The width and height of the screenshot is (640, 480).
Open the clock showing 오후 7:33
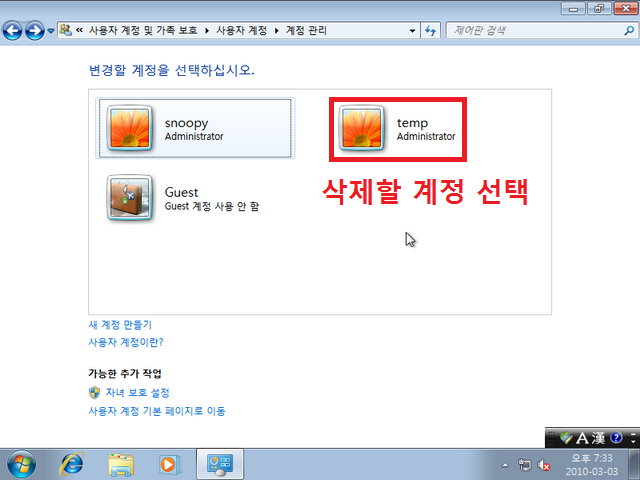[x=591, y=464]
